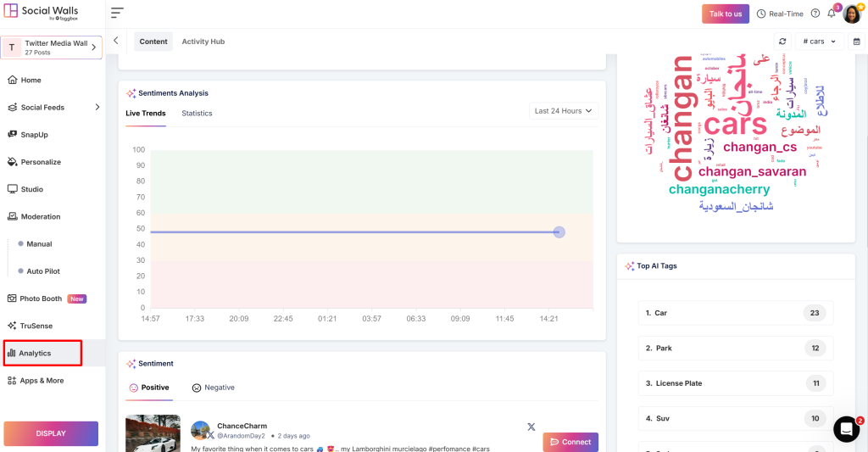Image resolution: width=868 pixels, height=452 pixels.
Task: Select the Suv AI tag row
Action: tap(736, 418)
